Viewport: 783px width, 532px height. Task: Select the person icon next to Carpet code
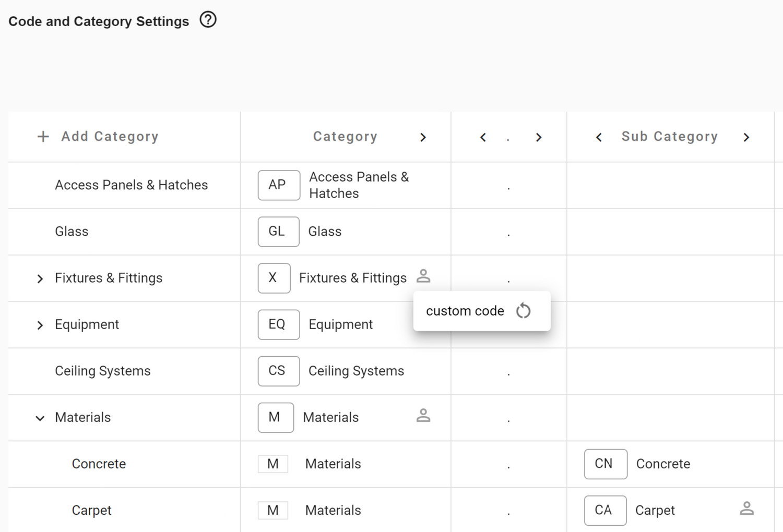(x=746, y=507)
